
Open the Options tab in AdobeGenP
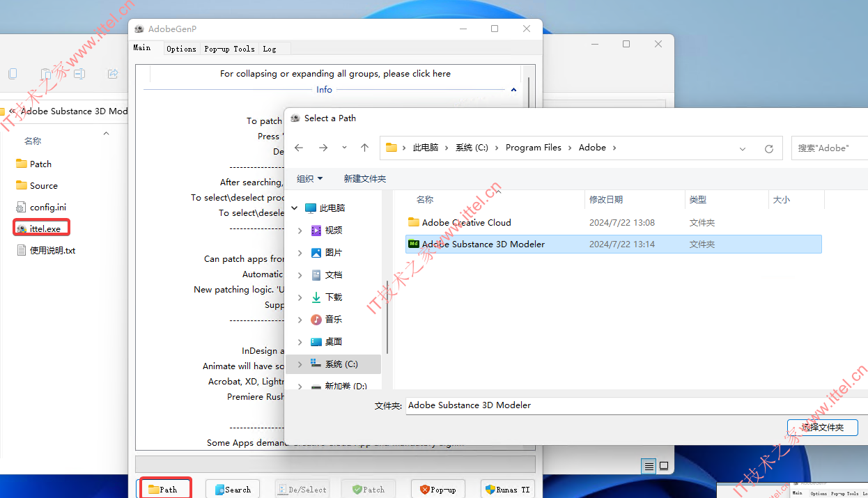pyautogui.click(x=181, y=49)
